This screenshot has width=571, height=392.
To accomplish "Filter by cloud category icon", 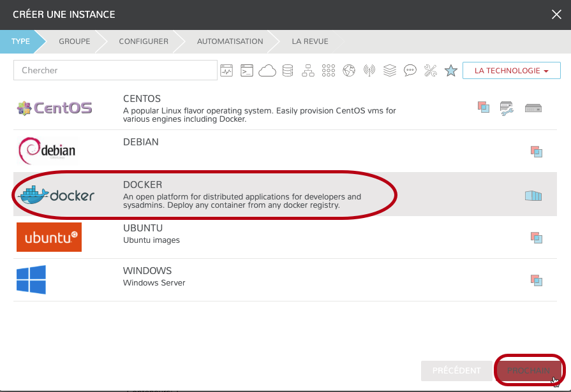I will click(x=267, y=71).
